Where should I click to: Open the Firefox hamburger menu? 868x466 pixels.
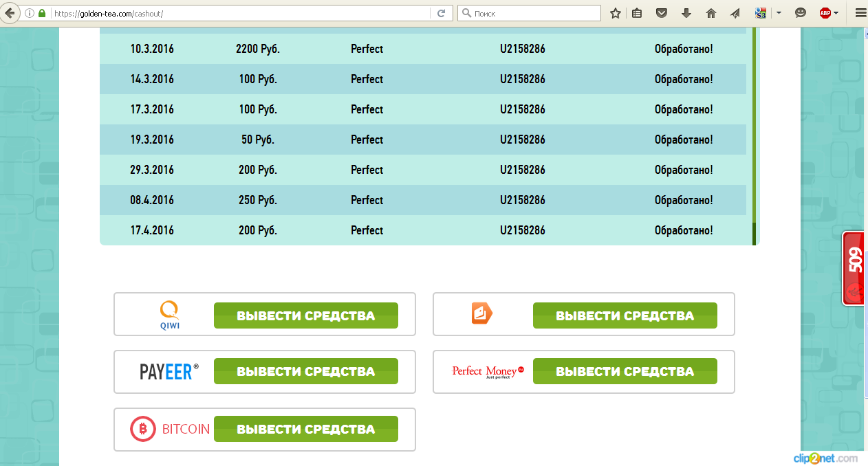[x=860, y=13]
